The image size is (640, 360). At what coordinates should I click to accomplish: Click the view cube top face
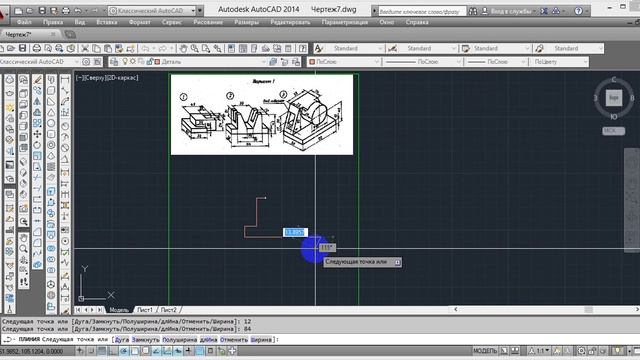point(613,98)
